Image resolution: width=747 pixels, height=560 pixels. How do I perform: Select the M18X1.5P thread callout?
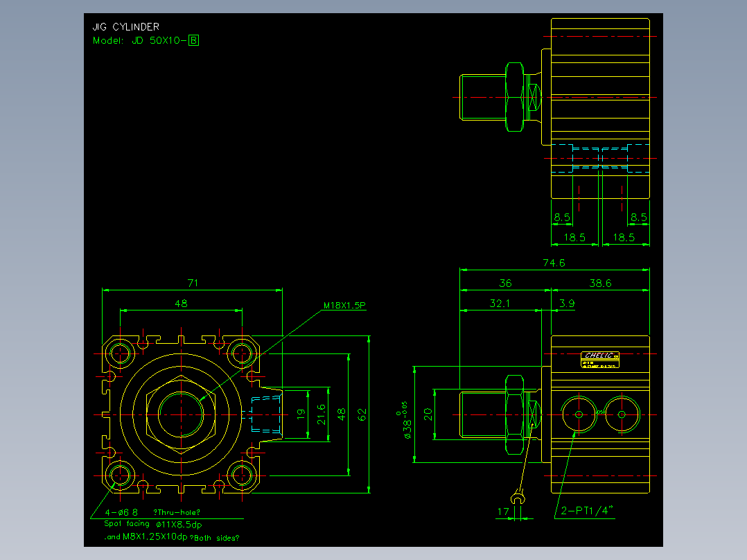tap(344, 306)
